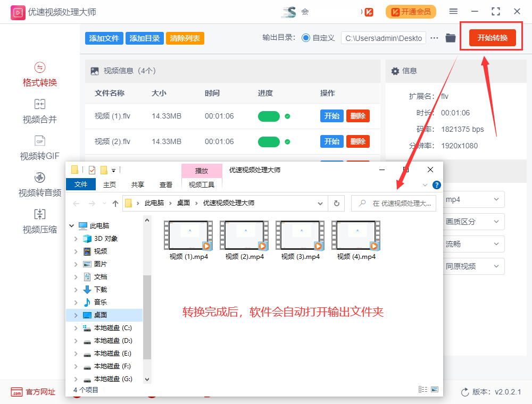This screenshot has height=404, width=532.
Task: Switch to the 查看 tab in Explorer
Action: 167,184
